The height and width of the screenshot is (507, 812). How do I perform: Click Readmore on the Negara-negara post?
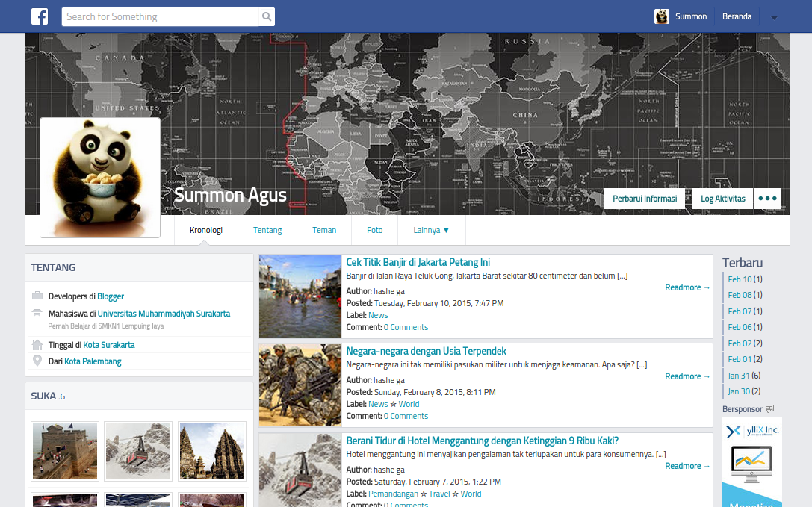[x=687, y=376]
